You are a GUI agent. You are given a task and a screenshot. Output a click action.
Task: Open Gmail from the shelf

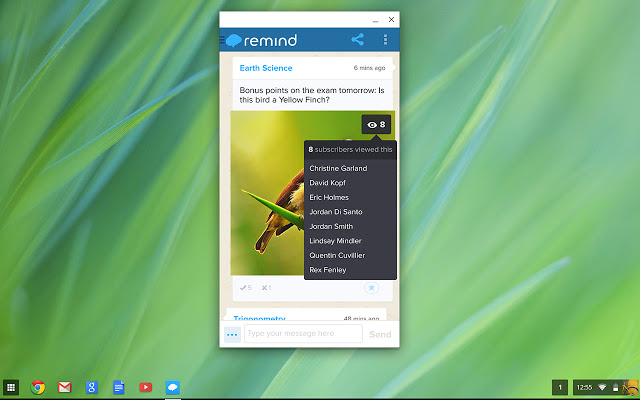pyautogui.click(x=64, y=387)
